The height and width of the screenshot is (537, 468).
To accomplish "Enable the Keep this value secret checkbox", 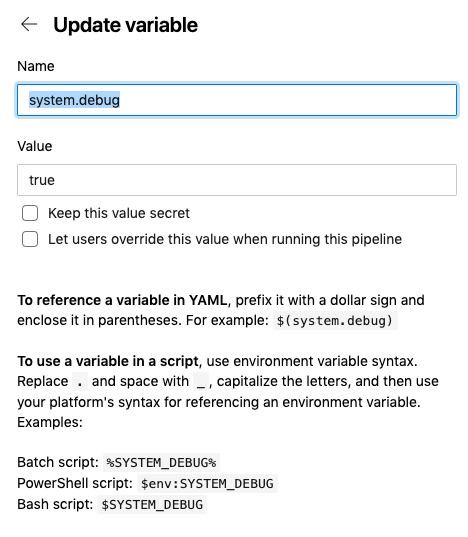I will click(x=30, y=213).
